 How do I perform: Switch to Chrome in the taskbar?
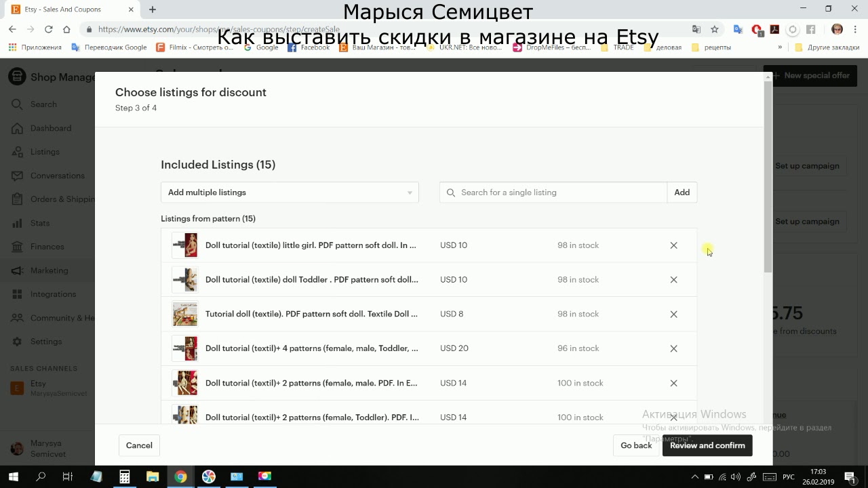(x=180, y=476)
